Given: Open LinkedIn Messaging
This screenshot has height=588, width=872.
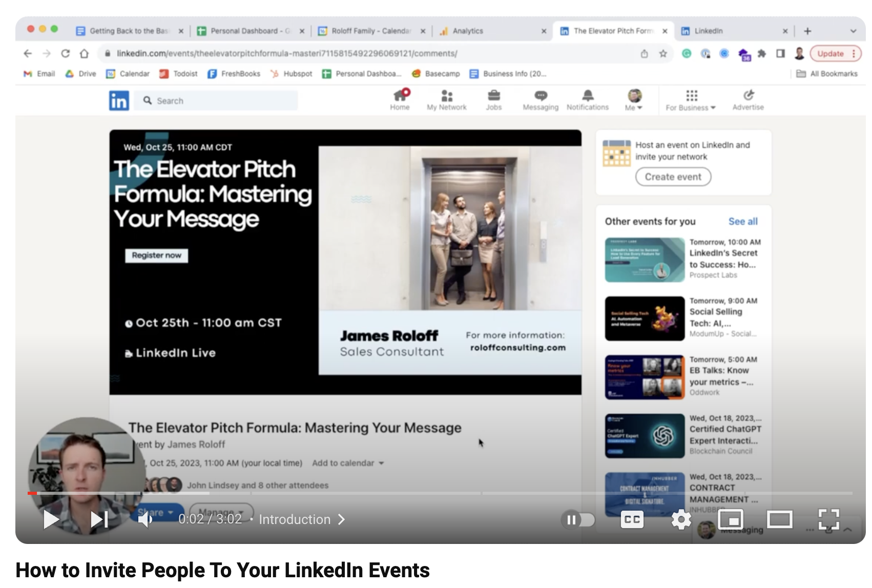Looking at the screenshot, I should click(541, 100).
